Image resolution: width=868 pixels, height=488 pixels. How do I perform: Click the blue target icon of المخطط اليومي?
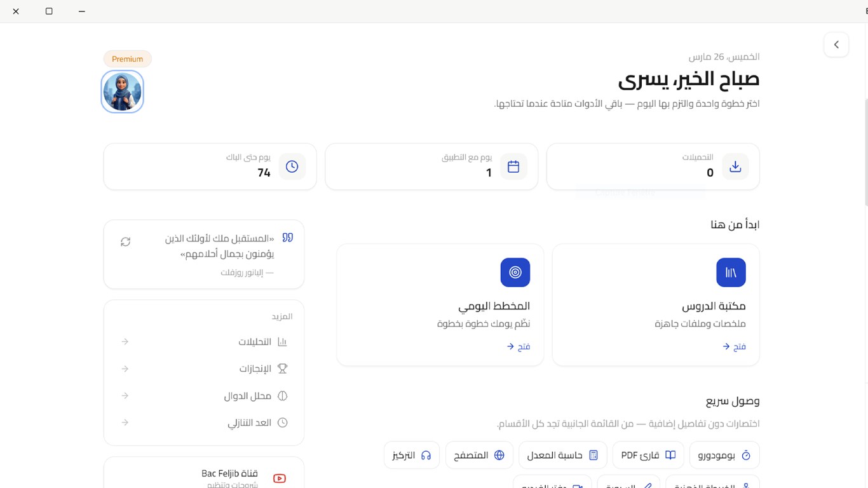[515, 273]
